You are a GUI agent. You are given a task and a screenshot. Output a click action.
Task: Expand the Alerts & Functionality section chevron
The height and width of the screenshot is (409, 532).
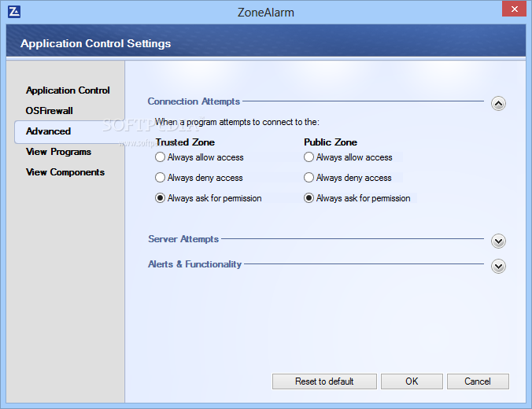(x=498, y=266)
